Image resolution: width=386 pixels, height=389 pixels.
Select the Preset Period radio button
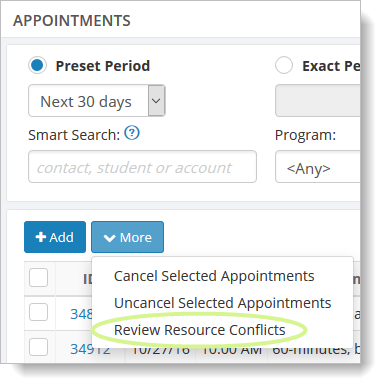(37, 65)
